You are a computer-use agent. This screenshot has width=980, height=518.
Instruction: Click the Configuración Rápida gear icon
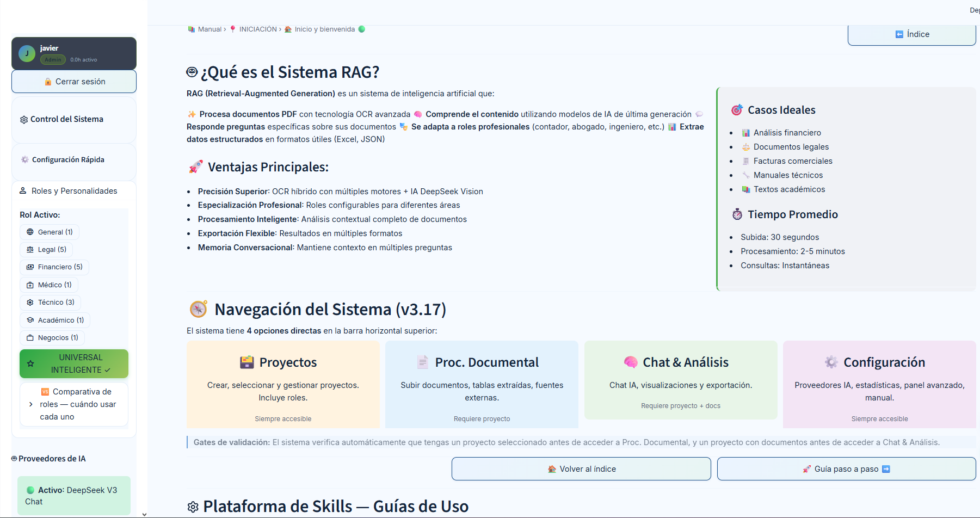coord(24,159)
